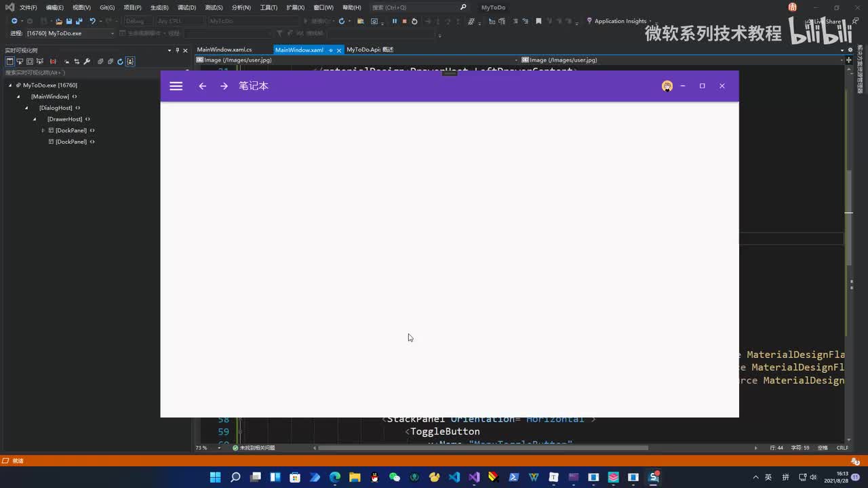Open the 实时可视化树 window options dropdown
Image resolution: width=868 pixels, height=488 pixels.
point(170,50)
